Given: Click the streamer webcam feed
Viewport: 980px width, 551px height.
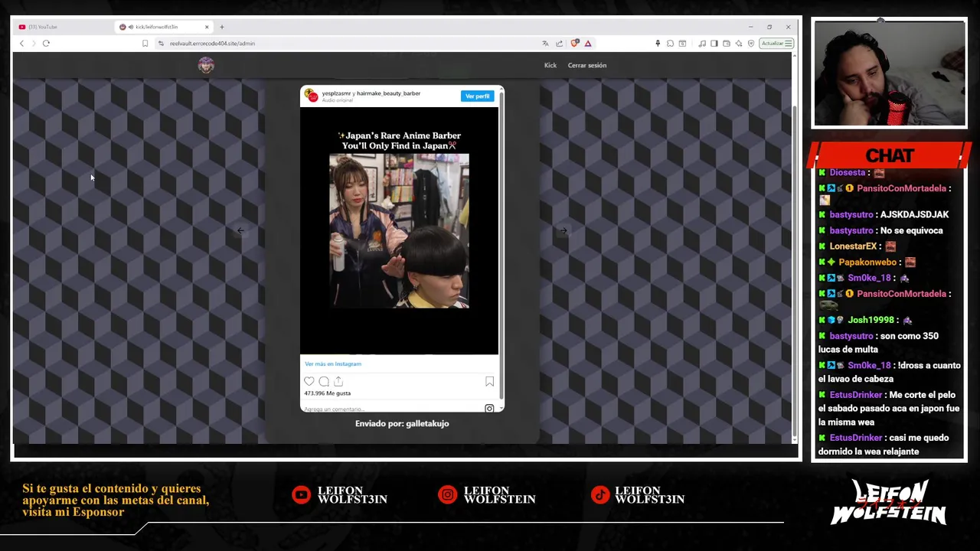Looking at the screenshot, I should (890, 73).
